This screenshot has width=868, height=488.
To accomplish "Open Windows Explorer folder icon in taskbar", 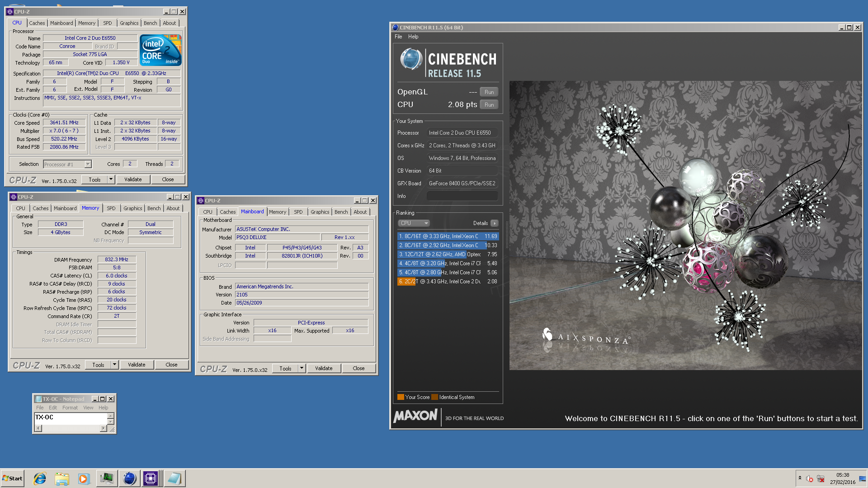I will (62, 479).
